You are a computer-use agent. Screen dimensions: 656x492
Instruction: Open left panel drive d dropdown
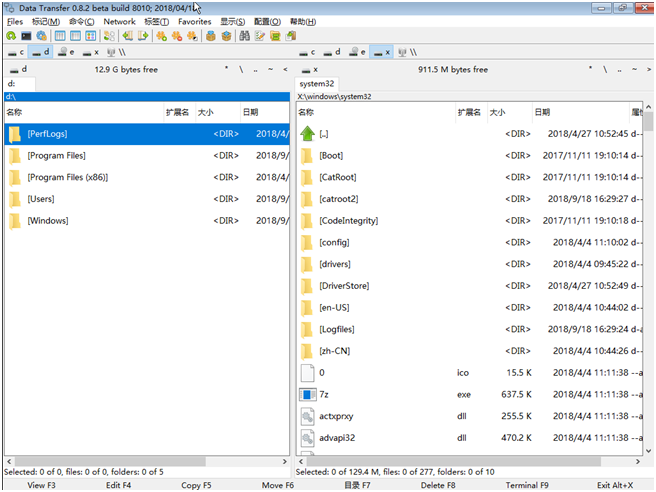[18, 70]
